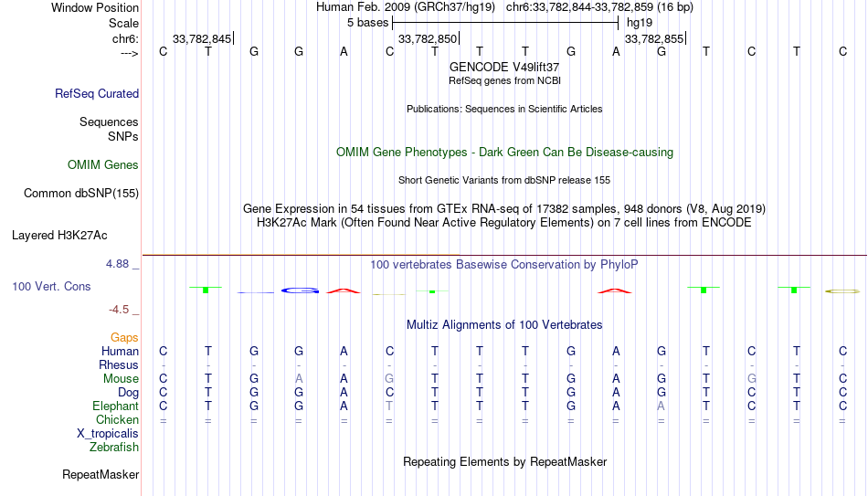Viewport: 868px width, 496px height.
Task: Select the Human species row label
Action: point(120,351)
